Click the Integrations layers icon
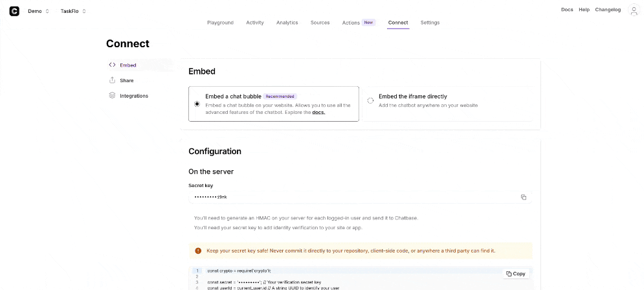Viewport: 644px width, 290px height. [x=112, y=96]
